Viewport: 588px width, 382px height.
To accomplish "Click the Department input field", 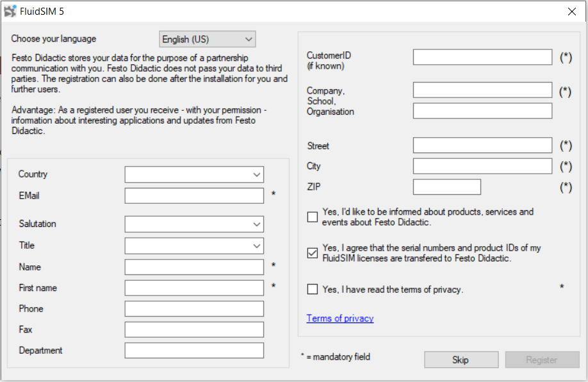I will (x=194, y=350).
